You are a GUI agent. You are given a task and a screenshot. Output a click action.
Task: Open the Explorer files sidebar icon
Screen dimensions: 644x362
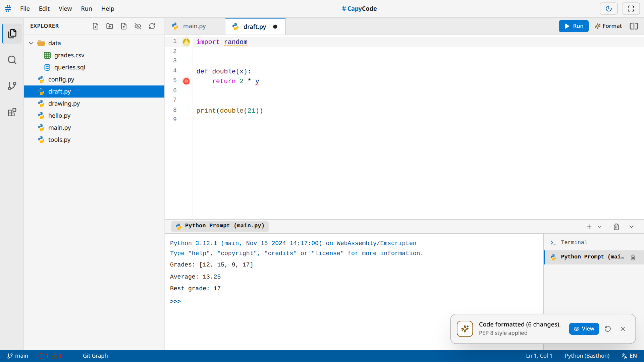coord(12,34)
